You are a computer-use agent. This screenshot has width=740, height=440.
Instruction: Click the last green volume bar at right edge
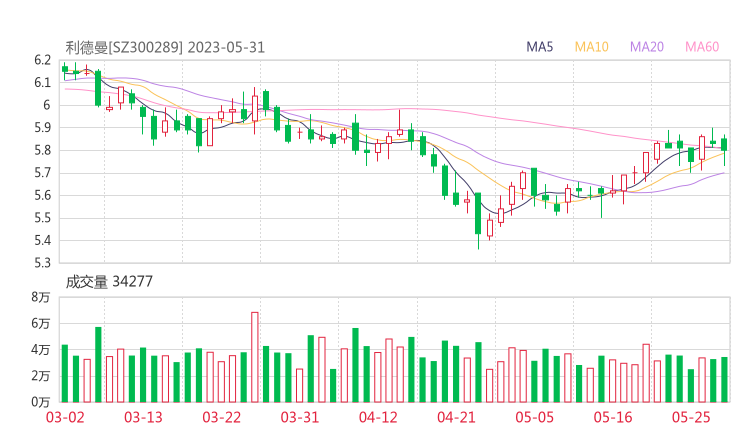pyautogui.click(x=724, y=380)
